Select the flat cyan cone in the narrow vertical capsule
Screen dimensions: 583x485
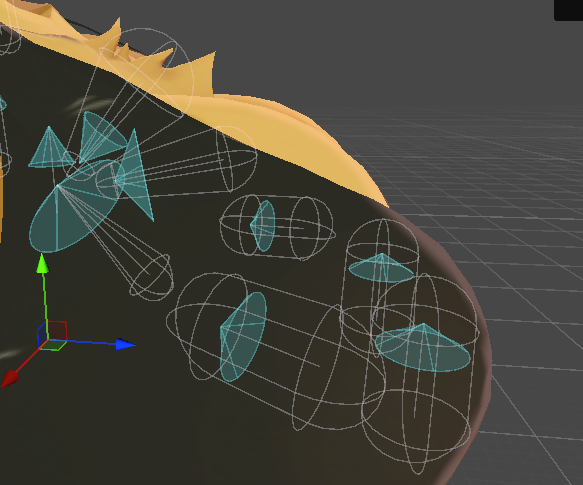tap(381, 268)
